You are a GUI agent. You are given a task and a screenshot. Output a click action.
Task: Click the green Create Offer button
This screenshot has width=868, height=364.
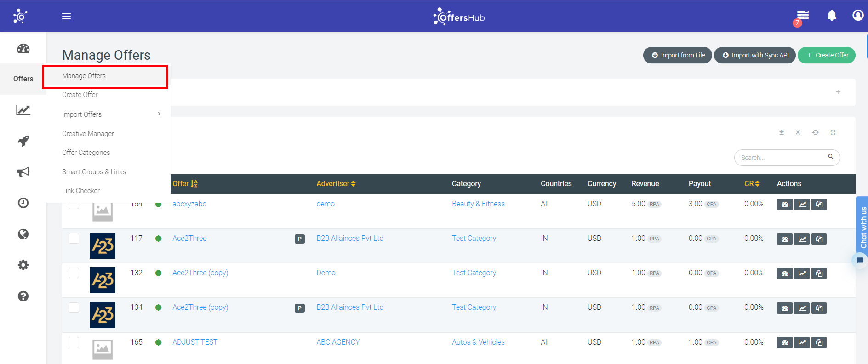click(x=827, y=55)
